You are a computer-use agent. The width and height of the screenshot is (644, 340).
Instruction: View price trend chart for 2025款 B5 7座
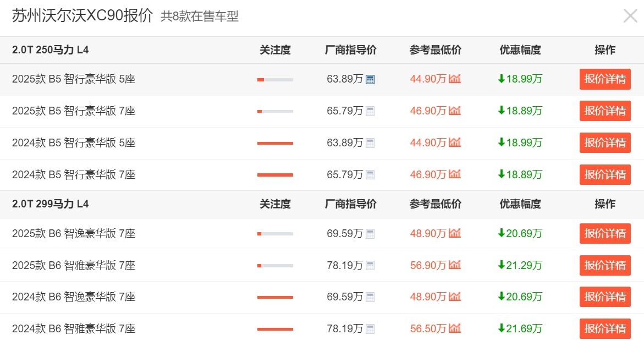[455, 111]
